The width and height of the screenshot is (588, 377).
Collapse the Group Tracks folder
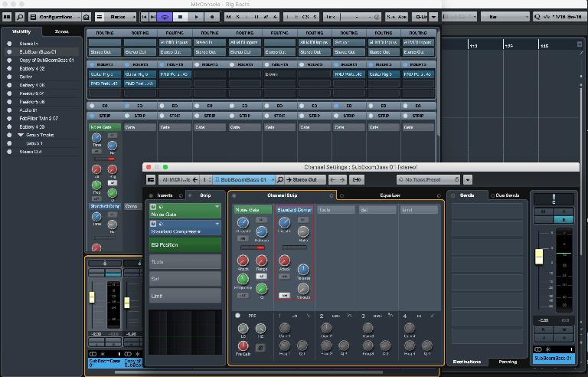pos(21,135)
